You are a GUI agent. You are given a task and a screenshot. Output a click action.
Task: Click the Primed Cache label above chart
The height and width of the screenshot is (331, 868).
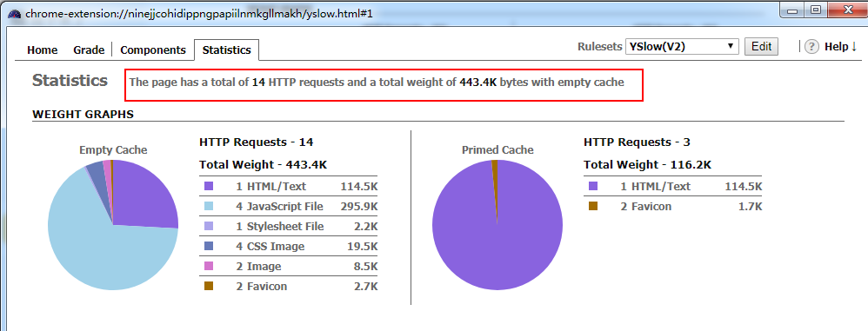[497, 150]
